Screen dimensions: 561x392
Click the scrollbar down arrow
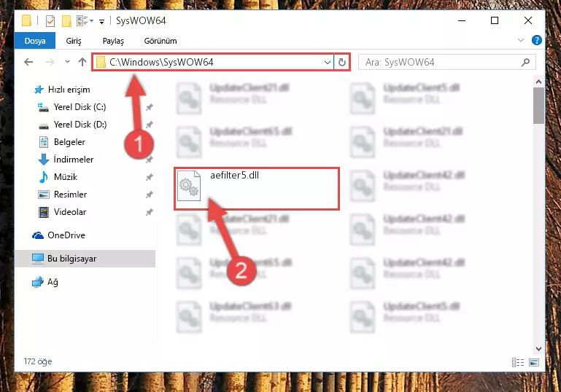point(538,349)
